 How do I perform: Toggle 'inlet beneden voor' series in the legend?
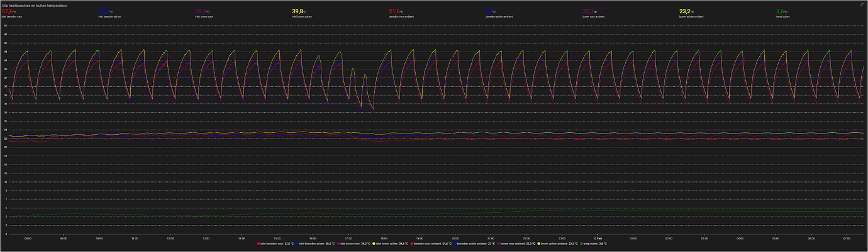[x=275, y=243]
